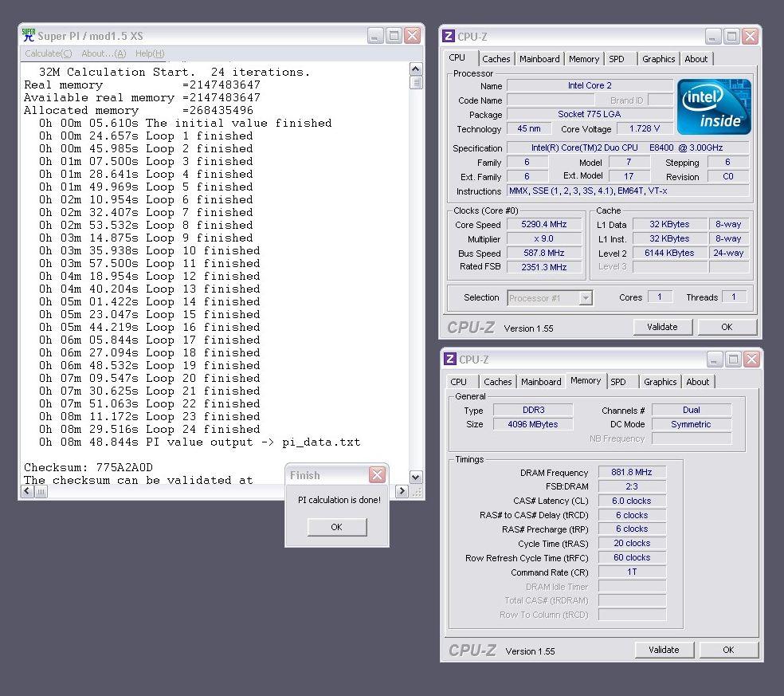This screenshot has width=784, height=696.
Task: Click the PI value output pi_data.txt line
Action: (199, 442)
